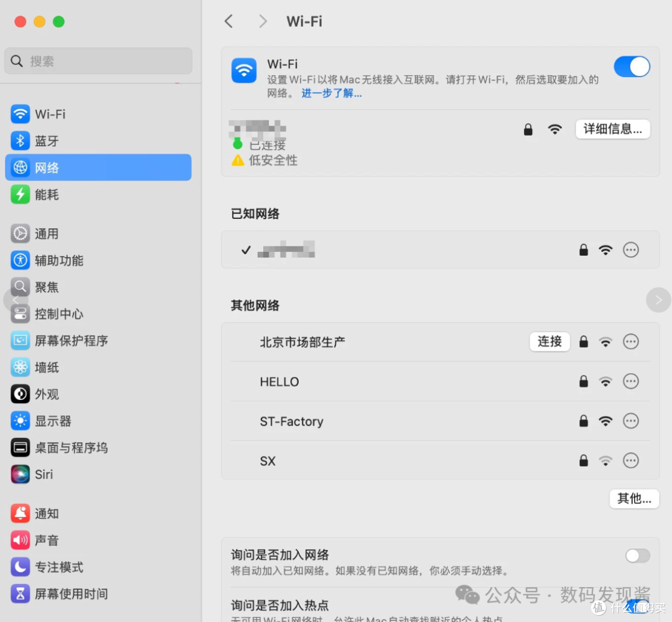Open 桌面与程序坞 (Desktop & Dock) settings
The image size is (672, 622).
pyautogui.click(x=98, y=448)
